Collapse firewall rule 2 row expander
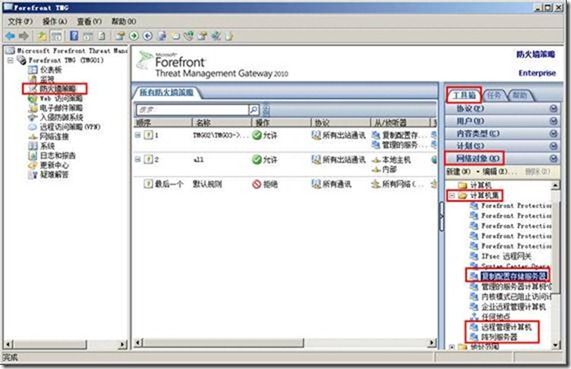571x369 pixels. click(138, 159)
